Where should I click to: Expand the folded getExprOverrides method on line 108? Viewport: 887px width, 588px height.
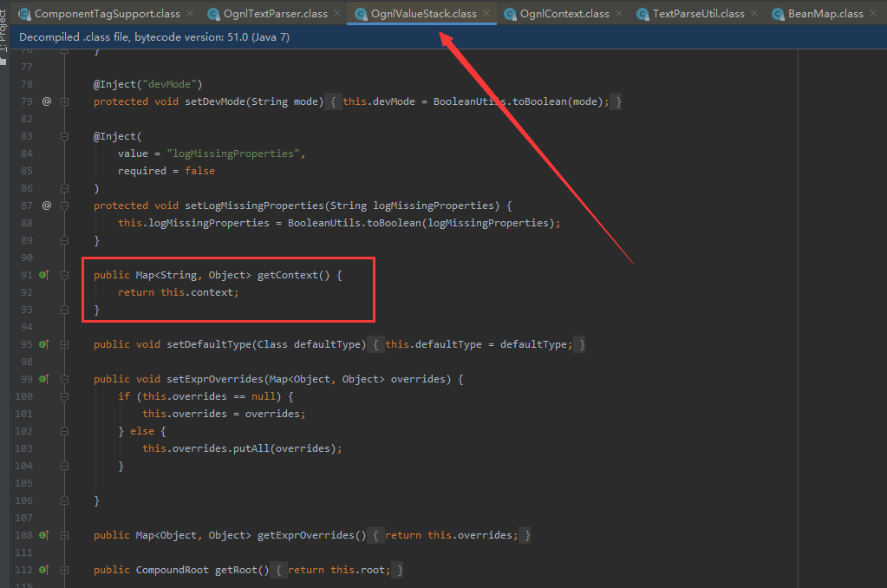click(64, 535)
